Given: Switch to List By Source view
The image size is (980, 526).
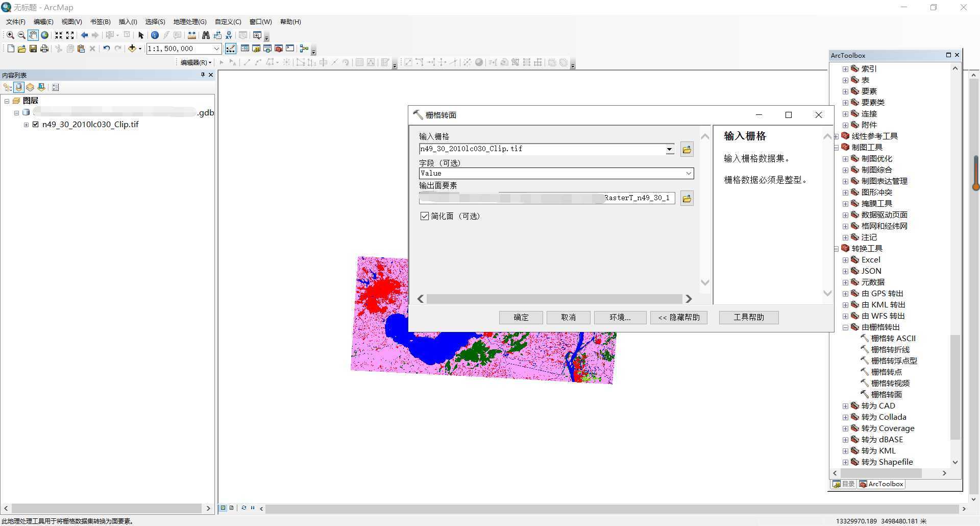Looking at the screenshot, I should 19,87.
